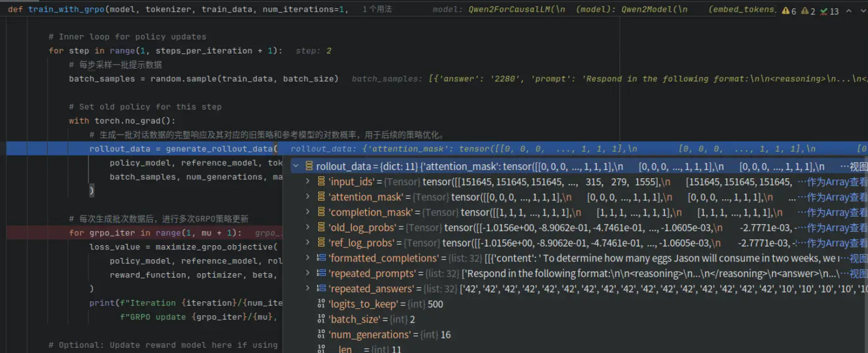The image size is (868, 353).
Task: Click the breakpoint line 'for grpo_iter in range'
Action: click(x=155, y=232)
